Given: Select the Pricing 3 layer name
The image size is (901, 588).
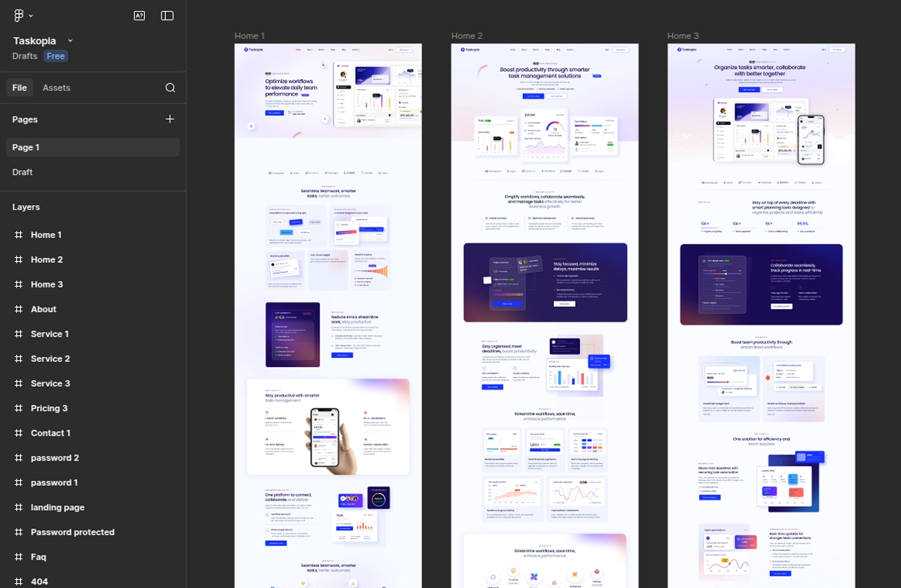Looking at the screenshot, I should 49,408.
